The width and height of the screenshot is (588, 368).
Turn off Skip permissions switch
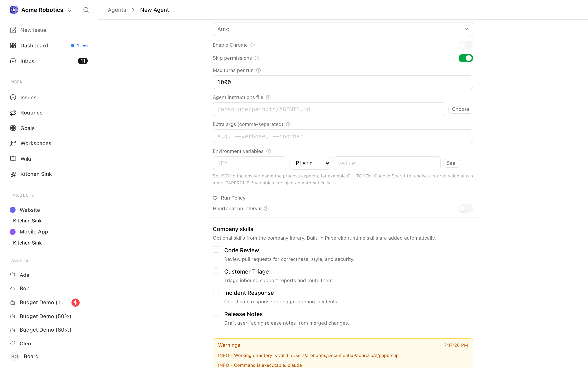click(x=465, y=58)
